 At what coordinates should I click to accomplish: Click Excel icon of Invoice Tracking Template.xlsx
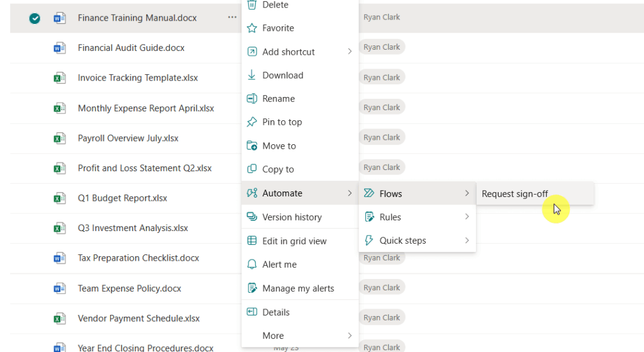tap(60, 77)
